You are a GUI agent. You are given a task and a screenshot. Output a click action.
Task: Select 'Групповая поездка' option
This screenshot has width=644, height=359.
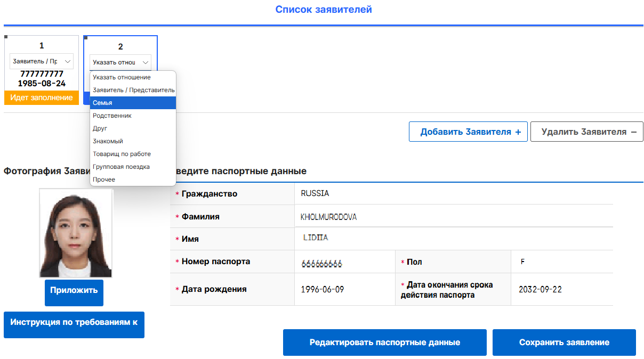coord(133,167)
